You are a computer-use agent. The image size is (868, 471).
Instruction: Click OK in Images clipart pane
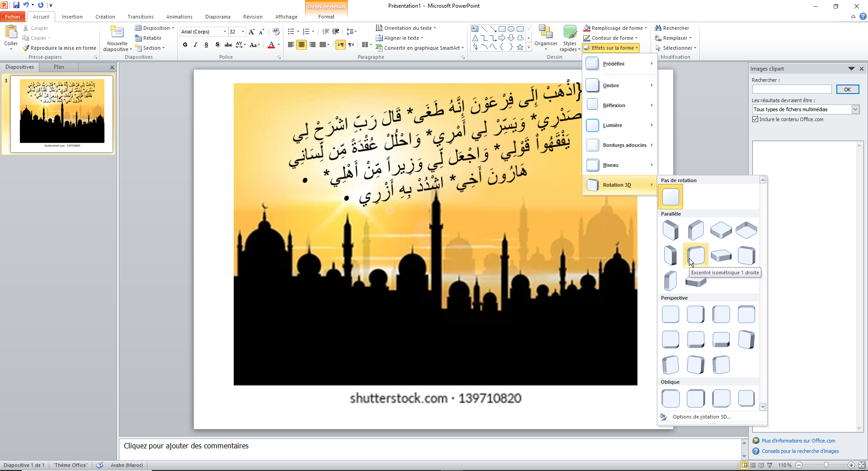(x=848, y=89)
